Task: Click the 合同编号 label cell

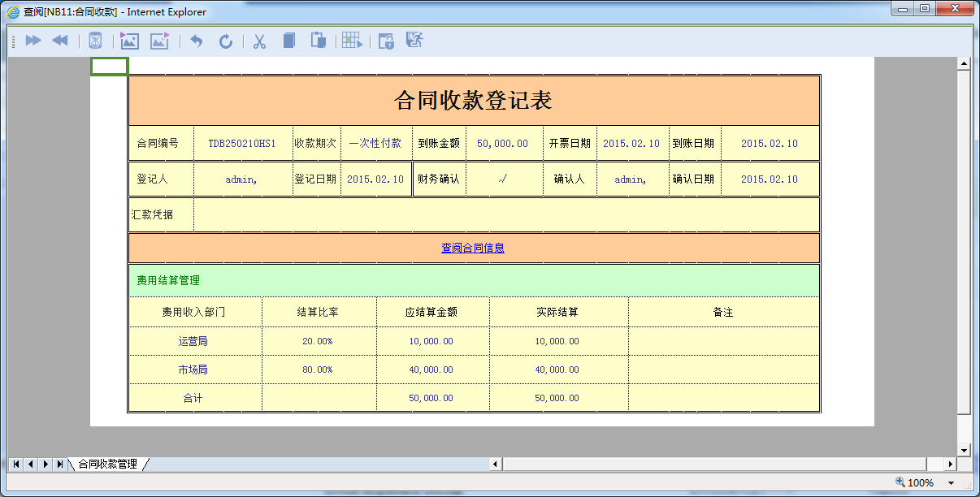Action: (x=161, y=144)
